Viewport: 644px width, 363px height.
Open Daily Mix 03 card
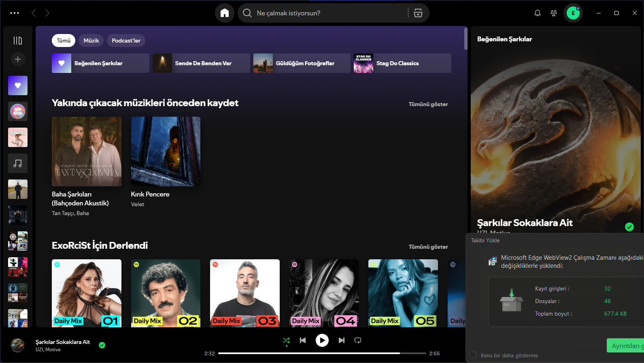coord(245,293)
